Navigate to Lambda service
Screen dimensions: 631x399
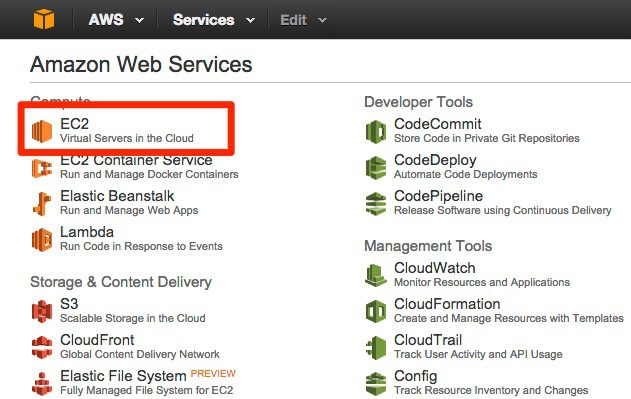coord(87,232)
